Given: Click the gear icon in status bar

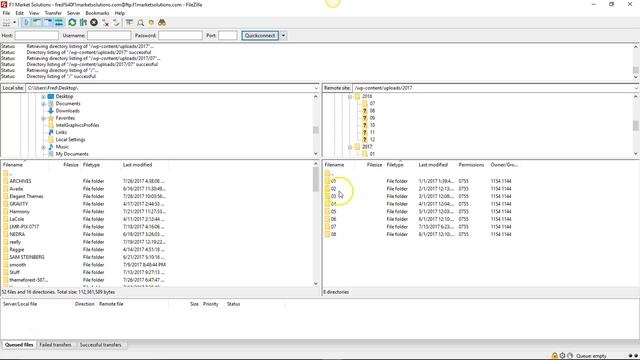Looking at the screenshot, I should (562, 356).
